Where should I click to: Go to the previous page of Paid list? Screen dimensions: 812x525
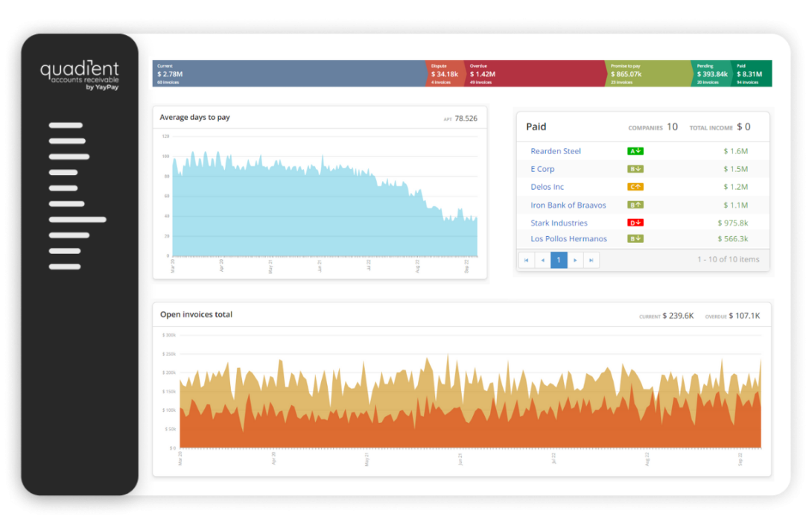[x=542, y=260]
